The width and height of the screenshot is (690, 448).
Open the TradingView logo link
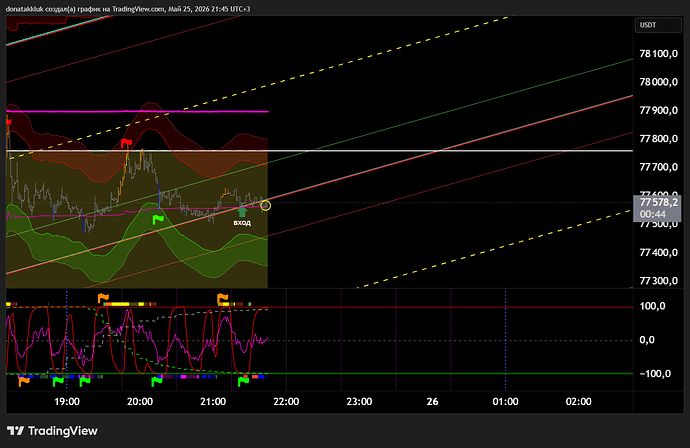[x=52, y=431]
